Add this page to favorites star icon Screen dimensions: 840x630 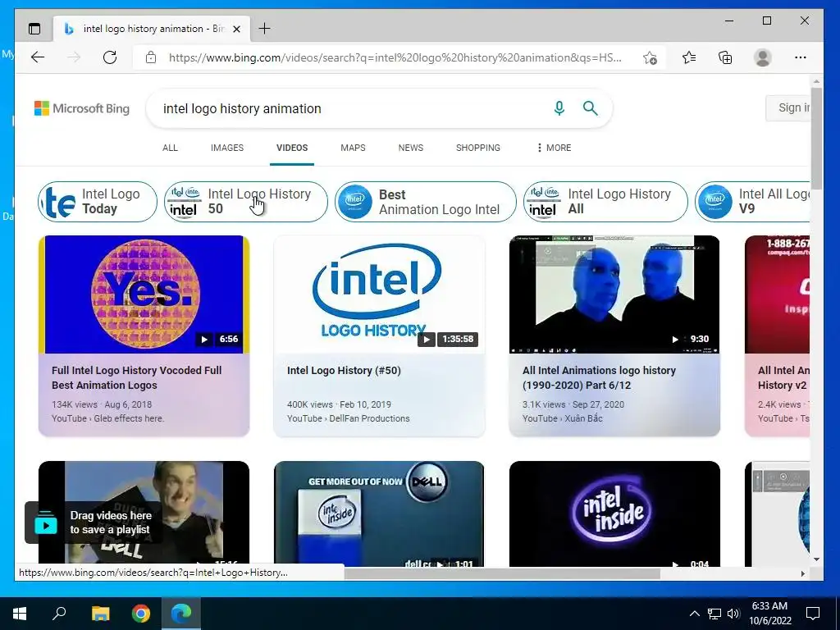click(x=650, y=57)
